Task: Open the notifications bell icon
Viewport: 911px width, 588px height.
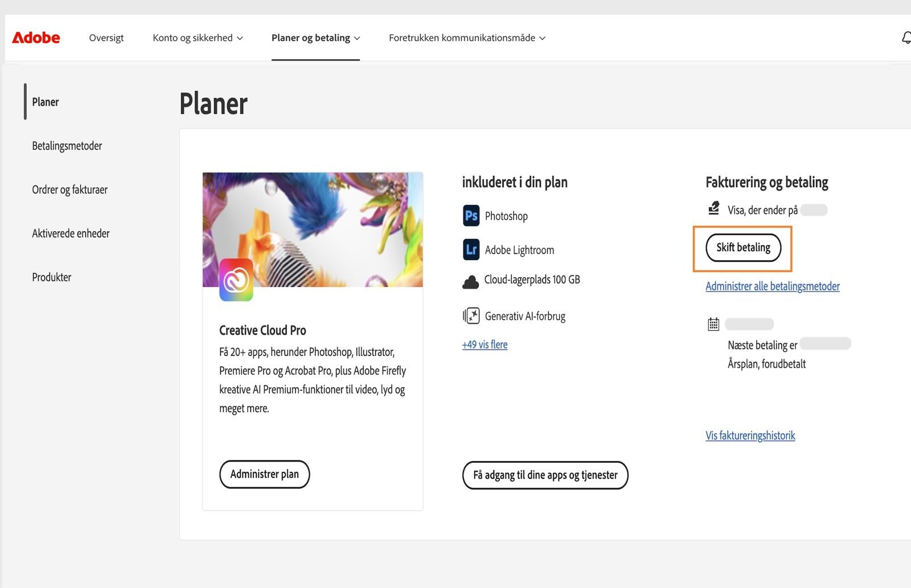Action: [906, 38]
